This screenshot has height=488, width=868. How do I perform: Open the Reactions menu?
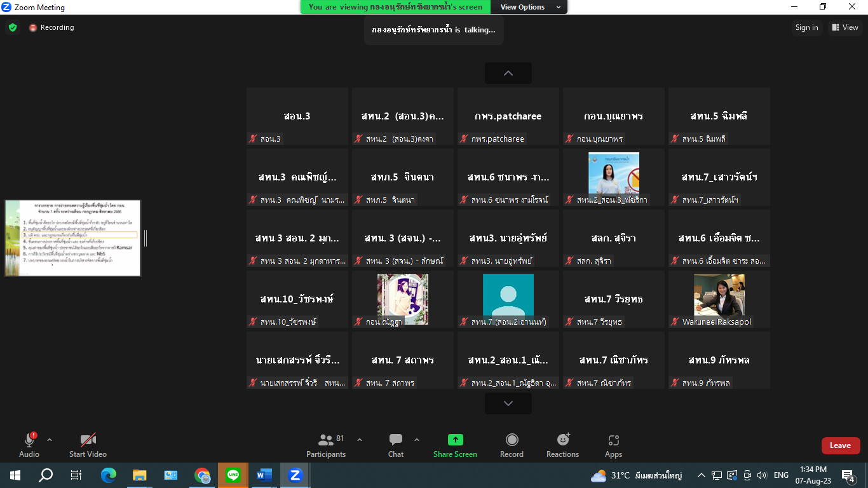[562, 445]
